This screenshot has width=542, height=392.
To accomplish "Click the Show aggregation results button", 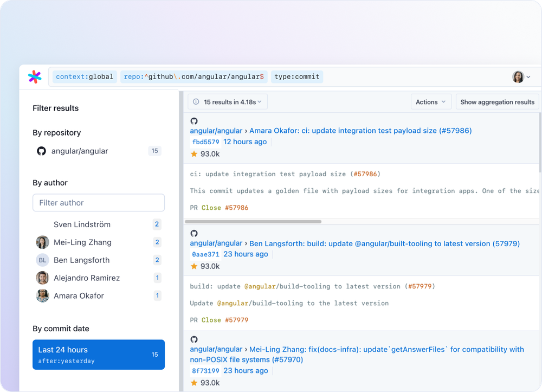I will [x=497, y=101].
